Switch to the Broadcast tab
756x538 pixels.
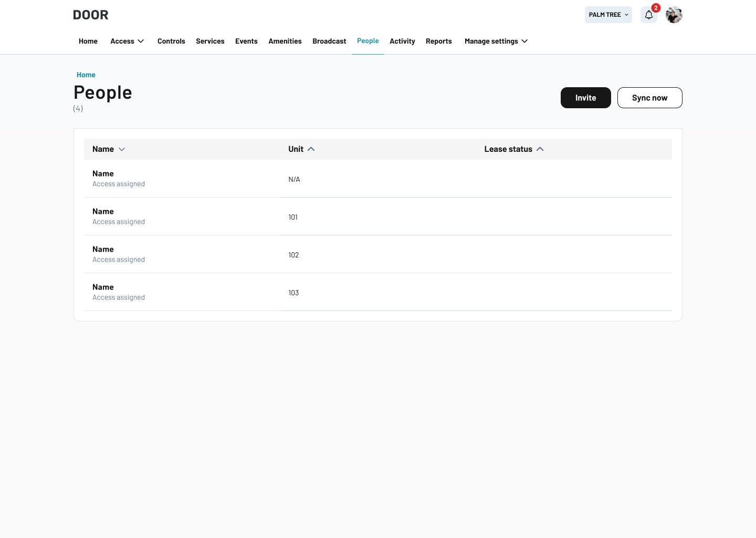tap(329, 41)
